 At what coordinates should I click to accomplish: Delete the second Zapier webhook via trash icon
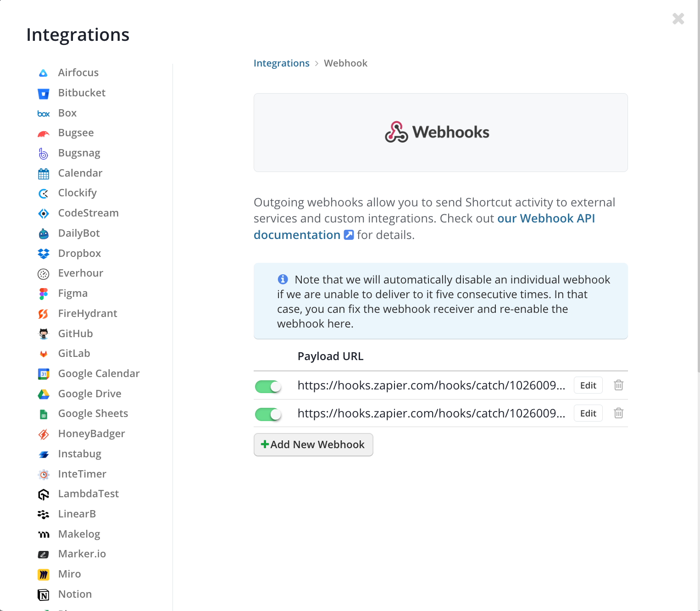[x=618, y=413]
